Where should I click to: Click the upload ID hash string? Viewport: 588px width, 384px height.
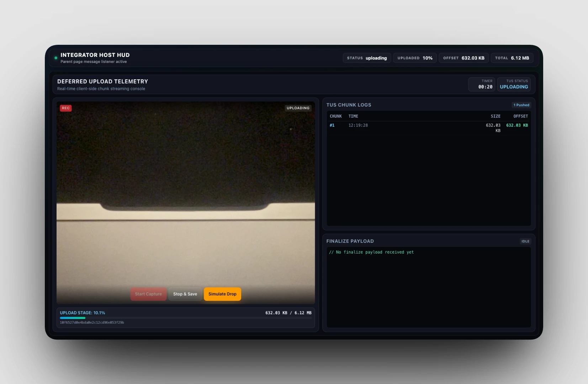pos(92,323)
